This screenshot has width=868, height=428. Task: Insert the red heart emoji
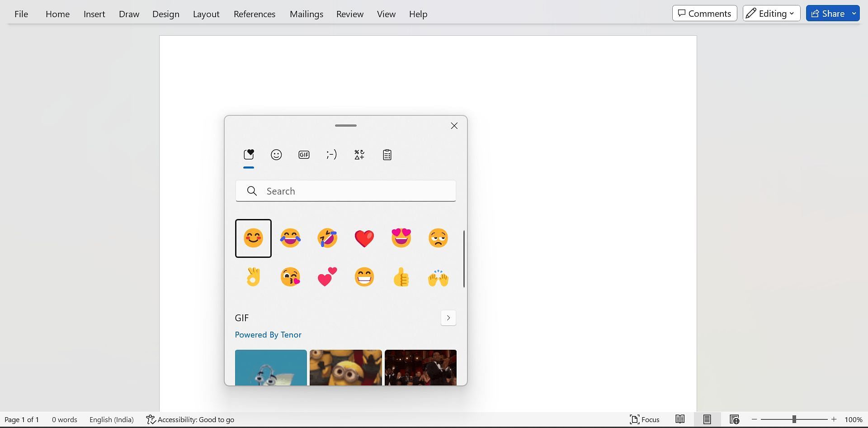point(364,238)
